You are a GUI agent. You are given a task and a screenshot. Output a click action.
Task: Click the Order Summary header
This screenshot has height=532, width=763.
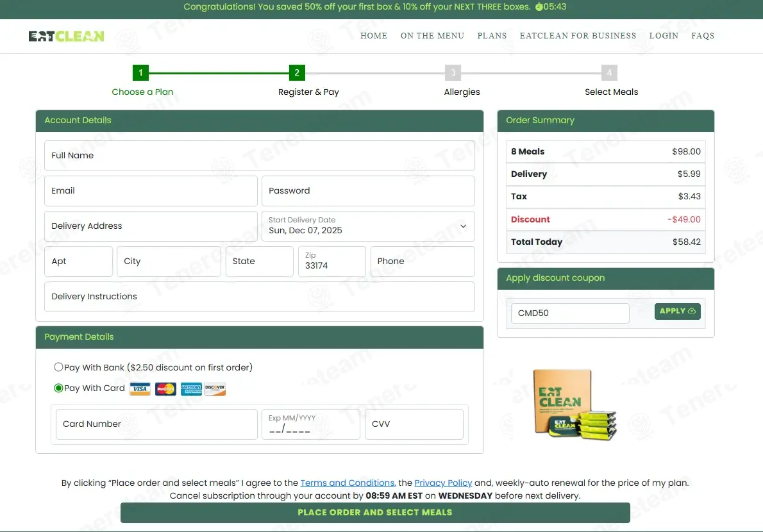606,121
